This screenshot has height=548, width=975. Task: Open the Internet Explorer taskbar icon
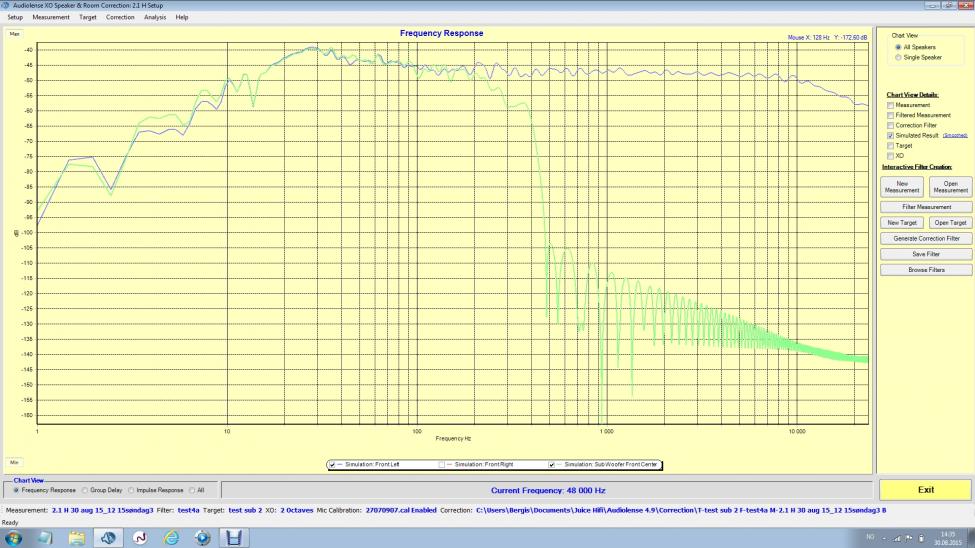click(x=172, y=538)
